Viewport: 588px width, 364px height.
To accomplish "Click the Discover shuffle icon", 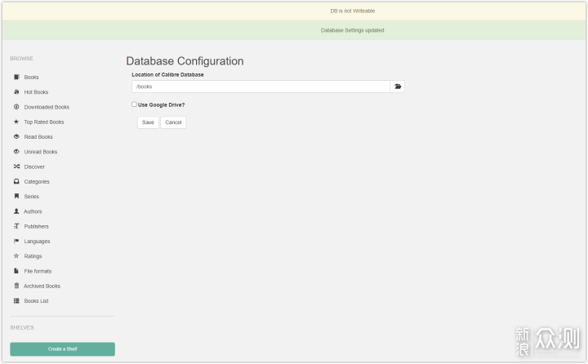I will click(x=16, y=166).
